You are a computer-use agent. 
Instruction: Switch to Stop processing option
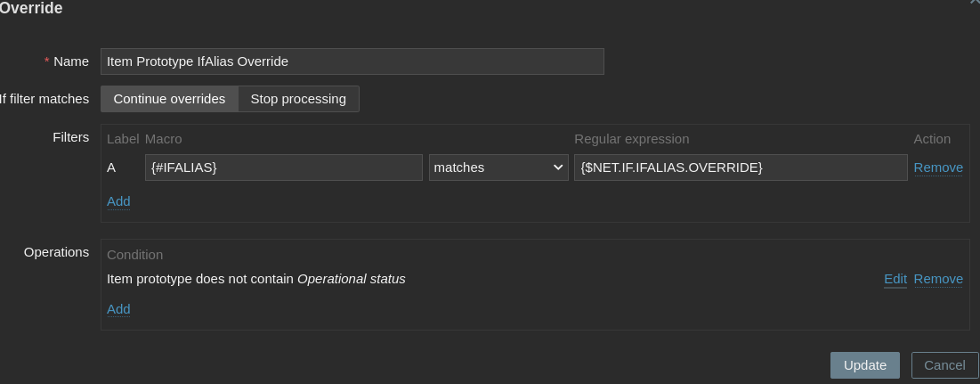[298, 99]
